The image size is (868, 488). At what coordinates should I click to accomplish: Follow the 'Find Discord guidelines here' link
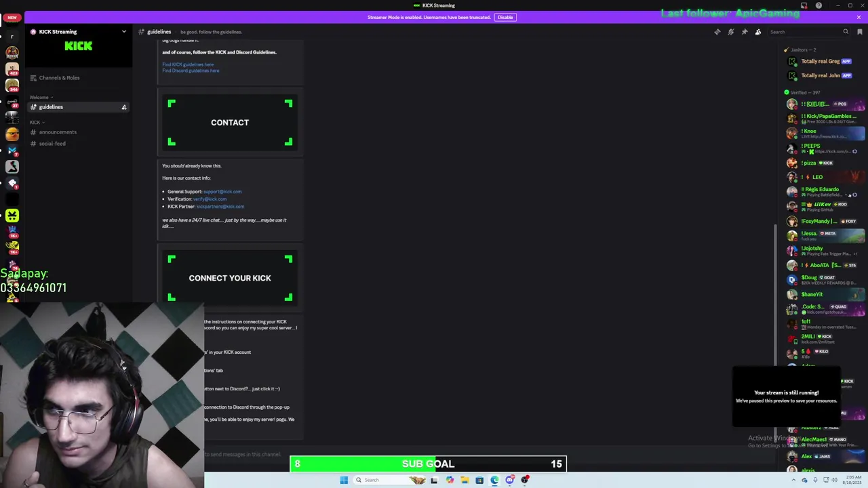coord(191,70)
